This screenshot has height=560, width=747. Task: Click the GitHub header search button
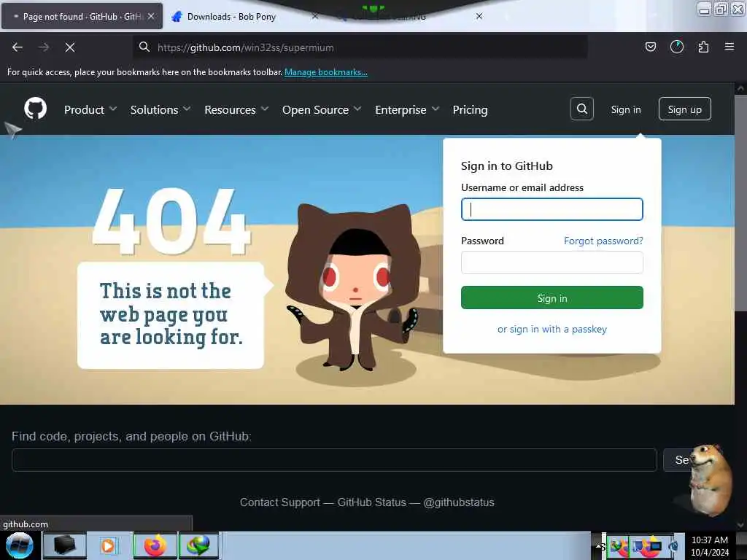(581, 109)
